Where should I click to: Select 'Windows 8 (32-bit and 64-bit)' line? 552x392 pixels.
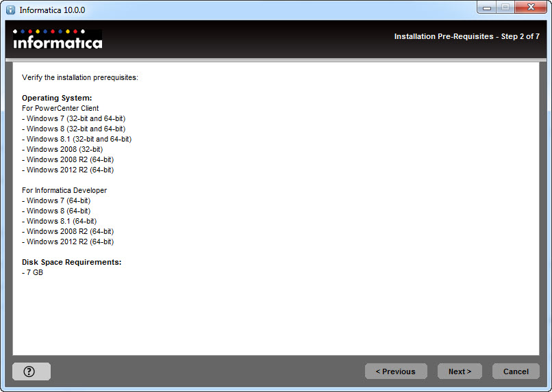coord(73,129)
